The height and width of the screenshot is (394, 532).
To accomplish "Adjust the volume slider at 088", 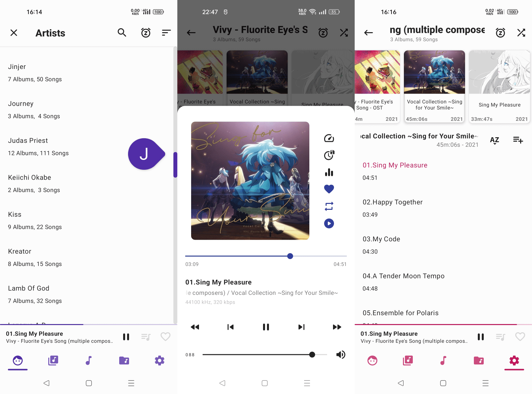I will pyautogui.click(x=265, y=355).
